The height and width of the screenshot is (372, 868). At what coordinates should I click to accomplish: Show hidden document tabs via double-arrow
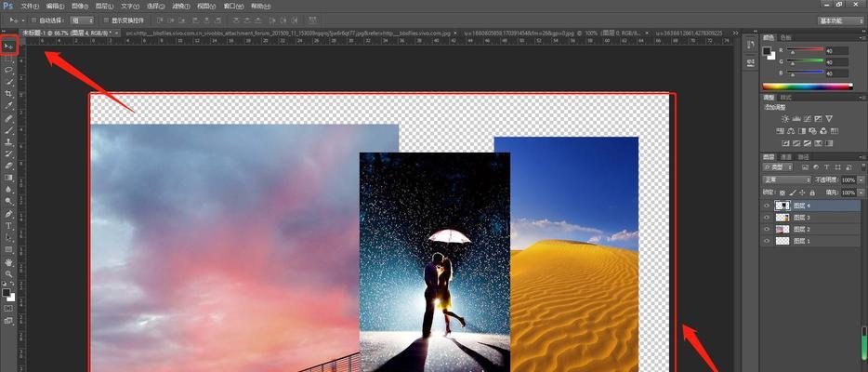[x=736, y=33]
